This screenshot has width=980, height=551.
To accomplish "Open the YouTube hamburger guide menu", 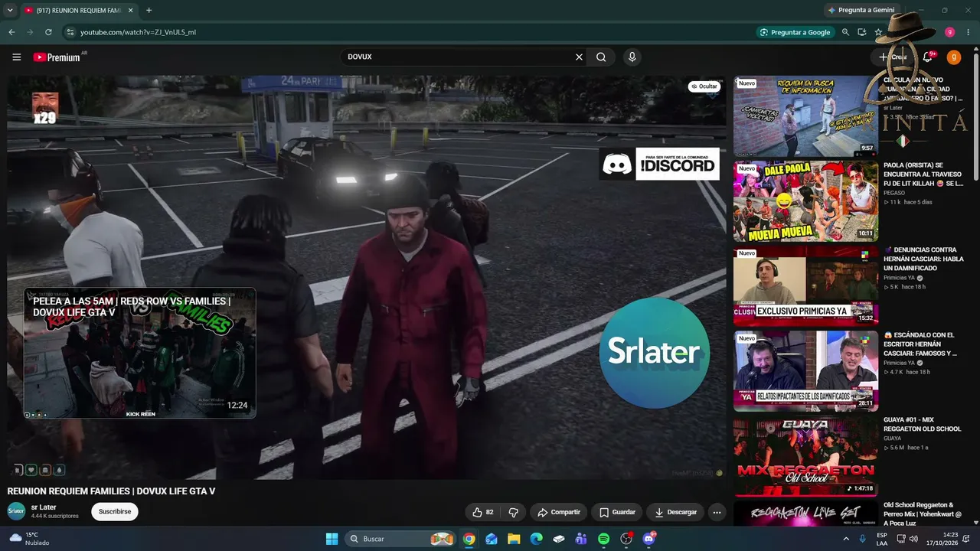I will tap(16, 57).
